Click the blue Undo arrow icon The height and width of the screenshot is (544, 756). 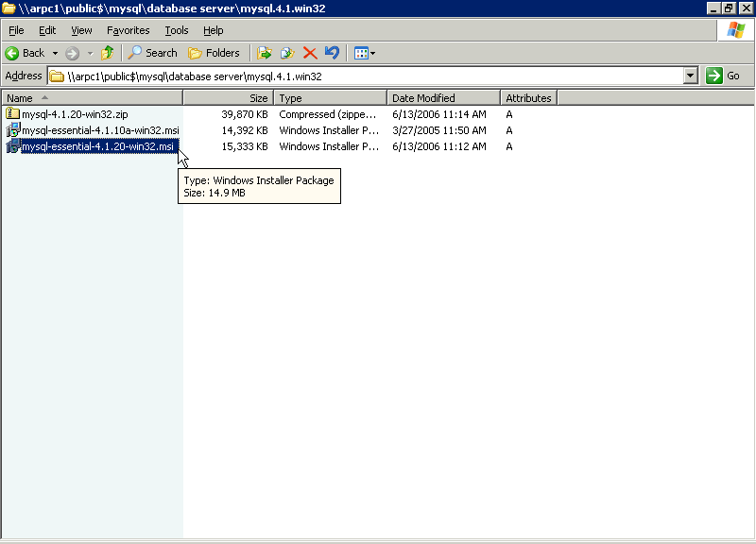tap(332, 53)
